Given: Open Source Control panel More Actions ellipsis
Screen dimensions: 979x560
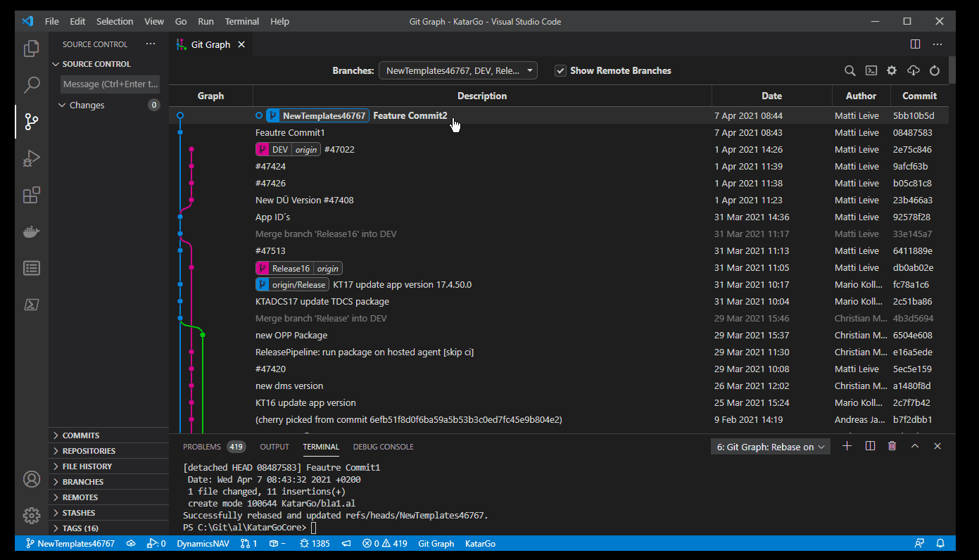Looking at the screenshot, I should 151,44.
